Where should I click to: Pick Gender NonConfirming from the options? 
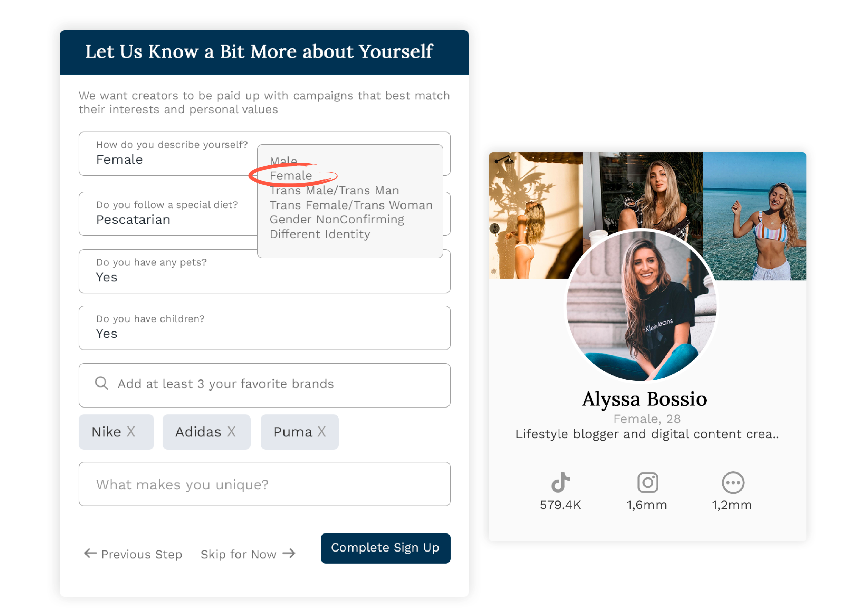336,219
